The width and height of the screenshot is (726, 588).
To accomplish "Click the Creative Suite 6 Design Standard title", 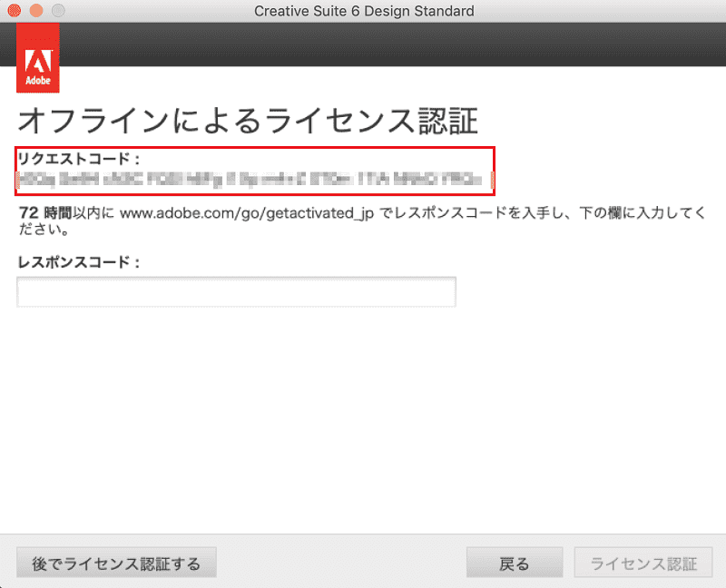I will coord(364,11).
